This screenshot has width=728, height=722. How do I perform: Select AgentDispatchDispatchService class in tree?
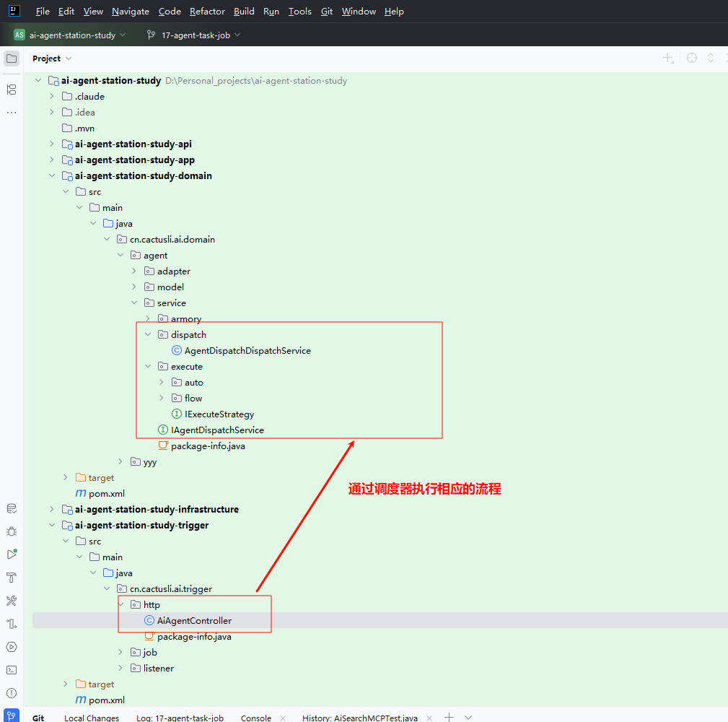point(247,351)
